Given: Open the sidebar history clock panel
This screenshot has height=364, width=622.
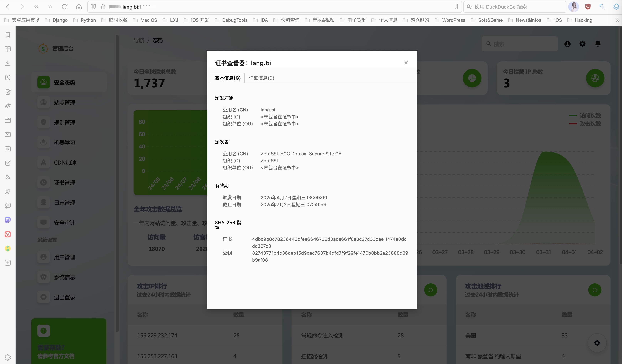Looking at the screenshot, I should click(x=8, y=78).
